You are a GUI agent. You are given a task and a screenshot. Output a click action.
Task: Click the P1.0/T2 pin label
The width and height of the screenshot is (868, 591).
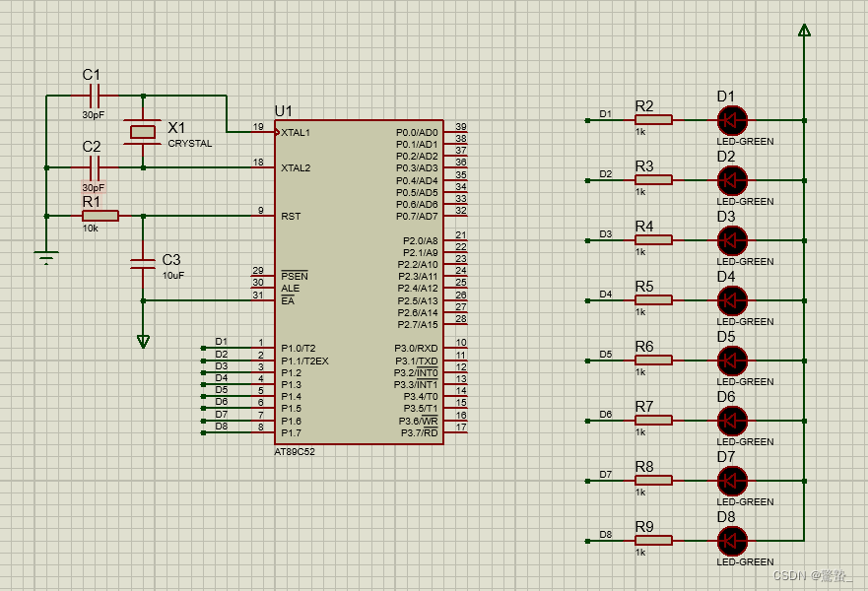(x=298, y=348)
